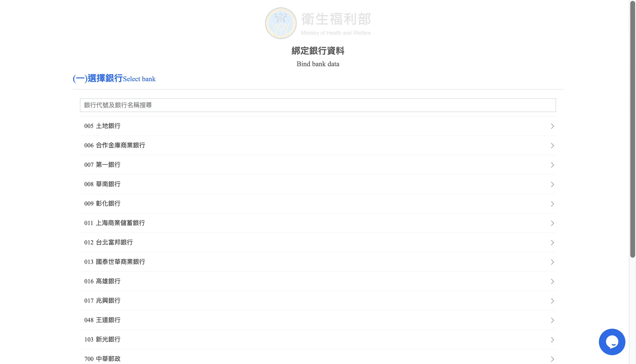Expand chevron on 012 台北富邦銀行 row
Viewport: 636px width, 364px height.
[x=552, y=242]
